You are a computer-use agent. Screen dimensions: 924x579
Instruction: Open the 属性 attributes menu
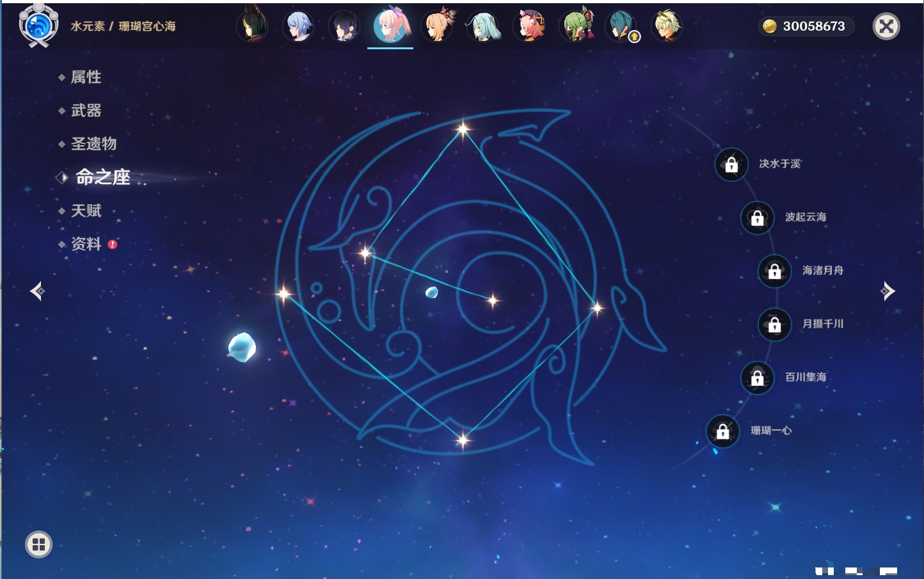tap(86, 77)
